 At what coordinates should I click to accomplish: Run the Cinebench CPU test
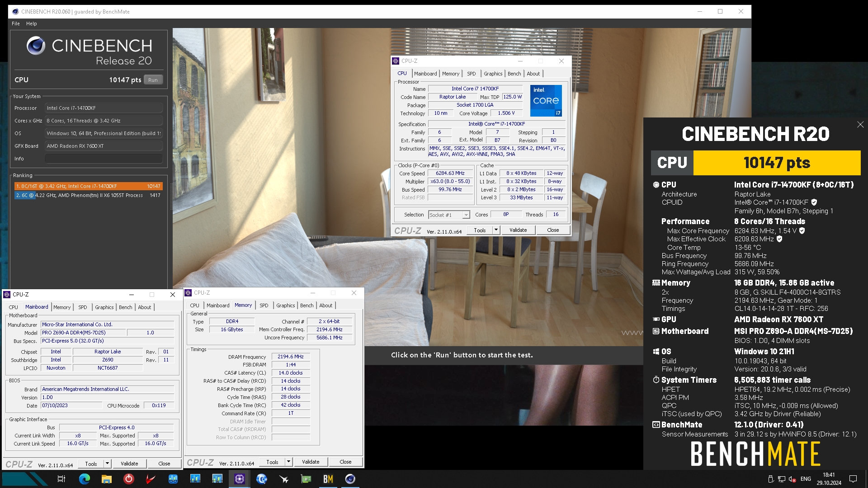(153, 80)
